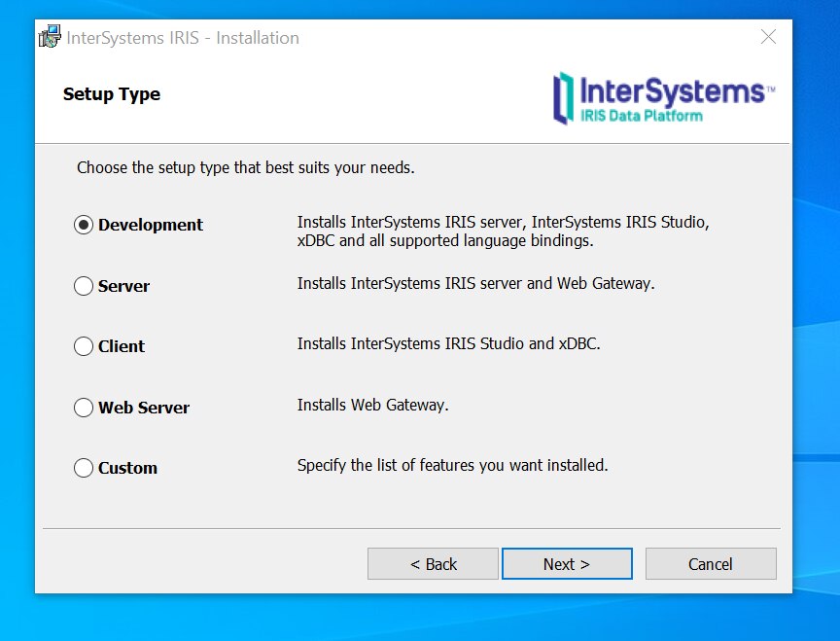
Task: Click Back to return to the previous step
Action: click(x=432, y=563)
